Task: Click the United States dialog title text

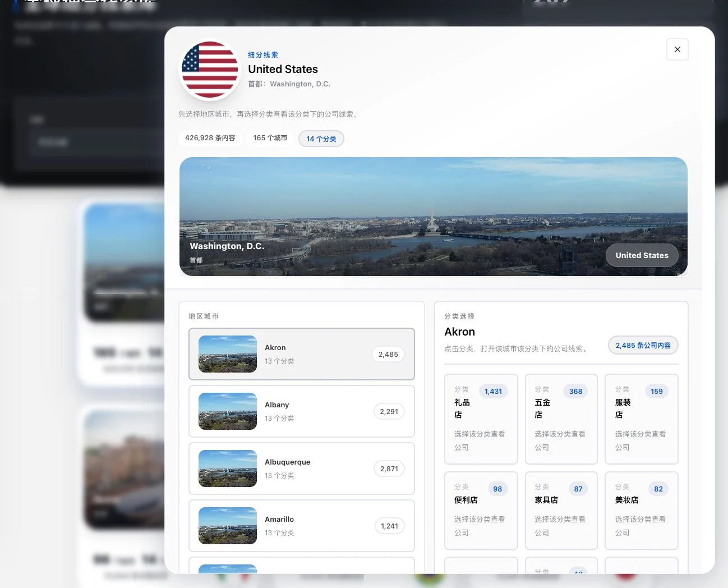Action: click(x=283, y=69)
